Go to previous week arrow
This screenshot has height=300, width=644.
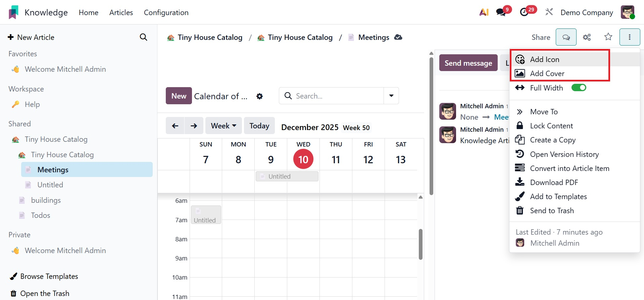coord(175,126)
